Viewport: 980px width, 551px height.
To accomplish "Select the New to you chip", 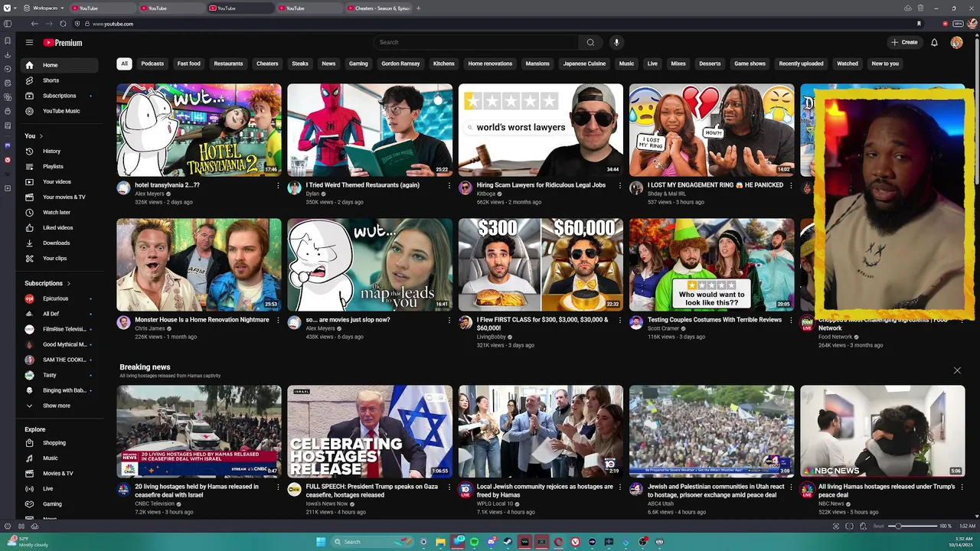I will (x=885, y=64).
